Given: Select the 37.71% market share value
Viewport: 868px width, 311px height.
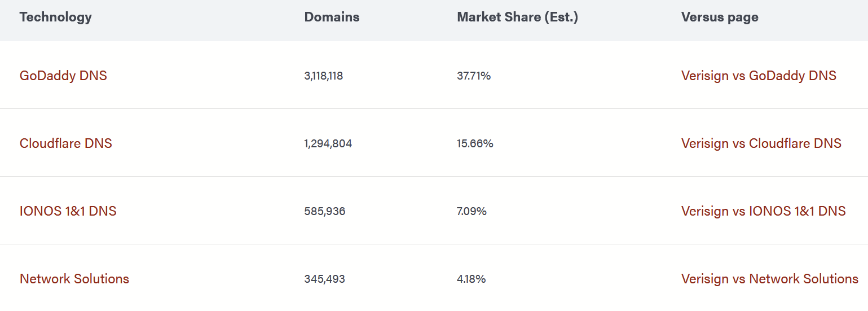Looking at the screenshot, I should [x=474, y=76].
